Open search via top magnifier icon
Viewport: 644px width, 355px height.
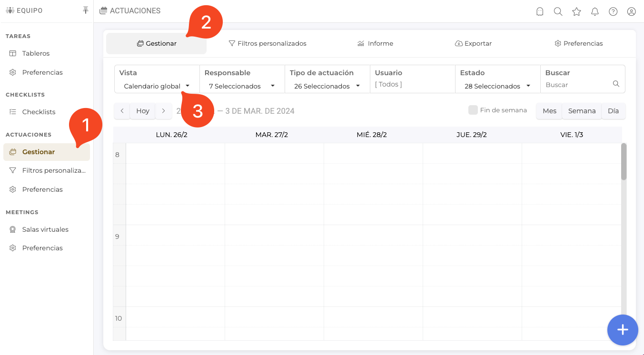click(x=558, y=11)
